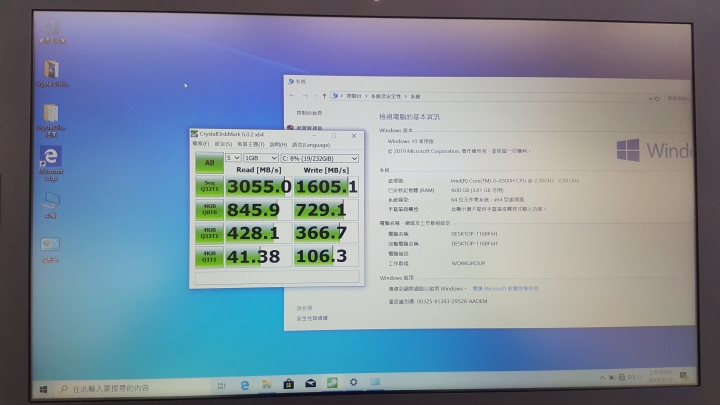Open Microsoft Edge desktop shortcut
The height and width of the screenshot is (405, 720).
pos(51,163)
